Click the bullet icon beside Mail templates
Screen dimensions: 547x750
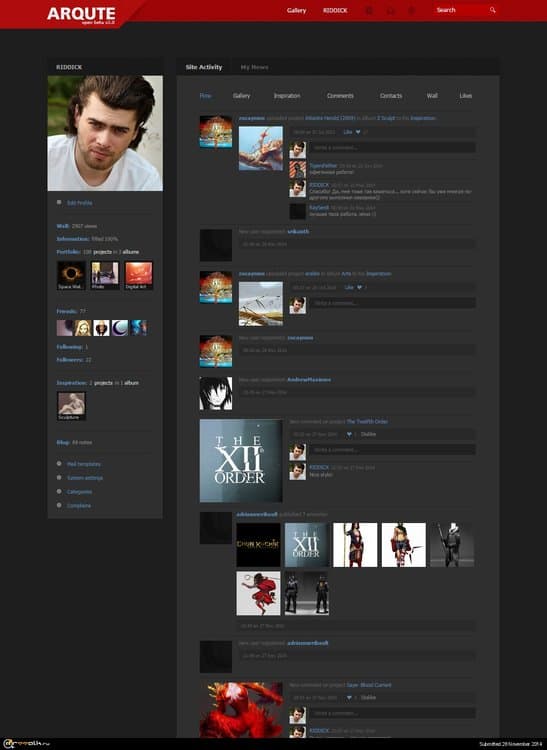point(59,463)
